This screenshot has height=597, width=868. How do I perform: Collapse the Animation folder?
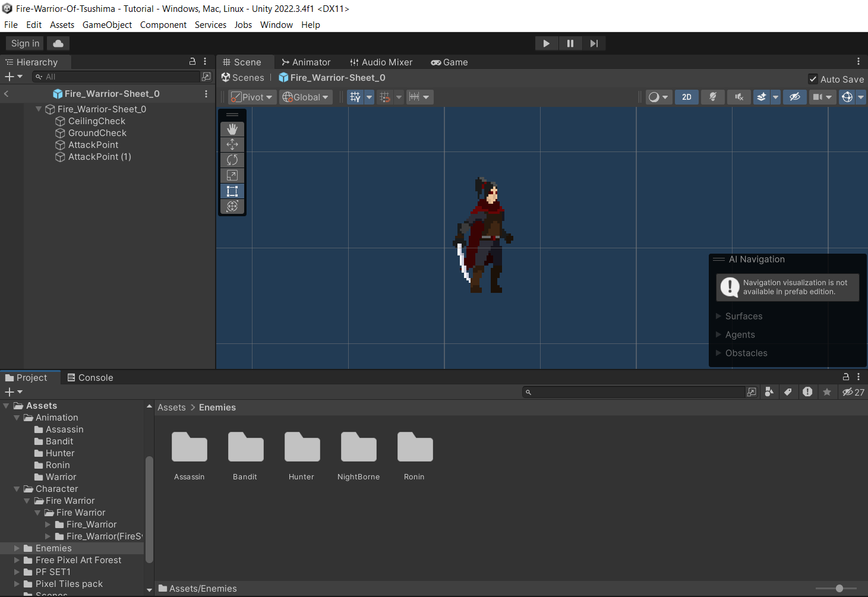(17, 418)
